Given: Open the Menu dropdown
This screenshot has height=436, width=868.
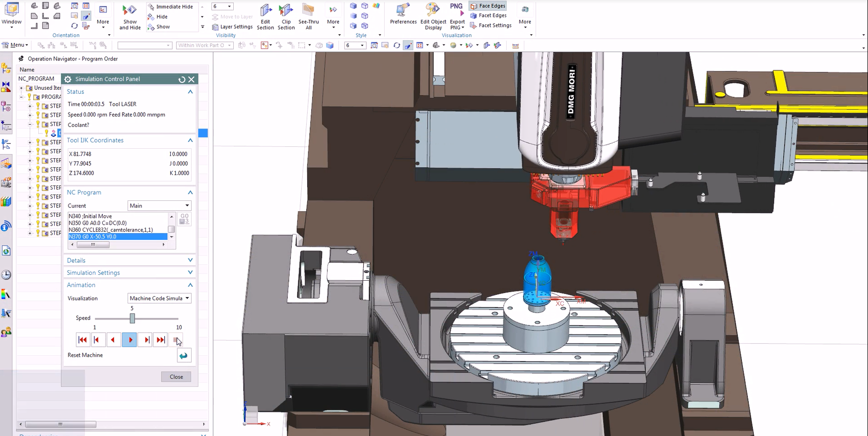Looking at the screenshot, I should coord(15,45).
